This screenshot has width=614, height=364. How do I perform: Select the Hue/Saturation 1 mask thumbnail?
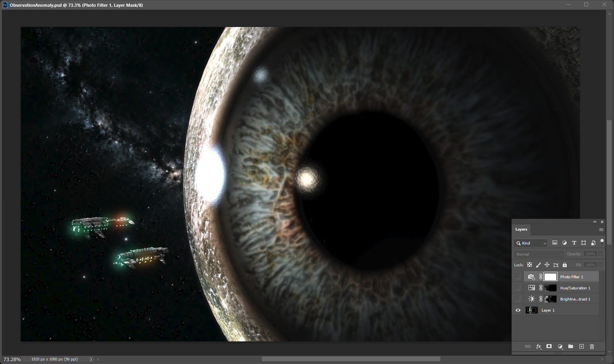coord(550,288)
